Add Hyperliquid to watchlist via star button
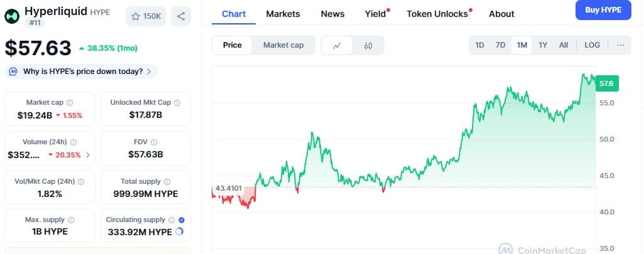This screenshot has width=644, height=254. pos(146,16)
